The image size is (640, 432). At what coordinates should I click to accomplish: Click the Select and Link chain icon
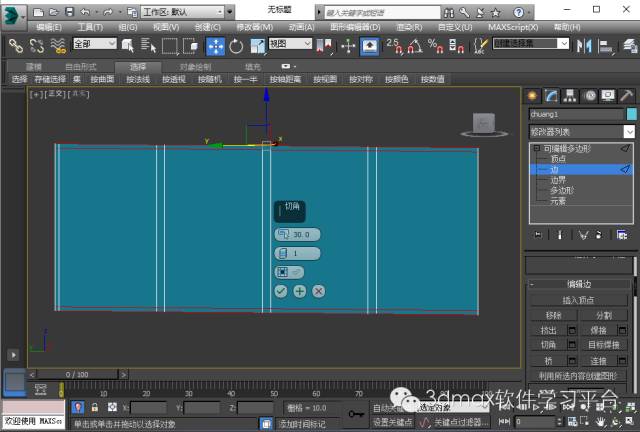coord(16,46)
